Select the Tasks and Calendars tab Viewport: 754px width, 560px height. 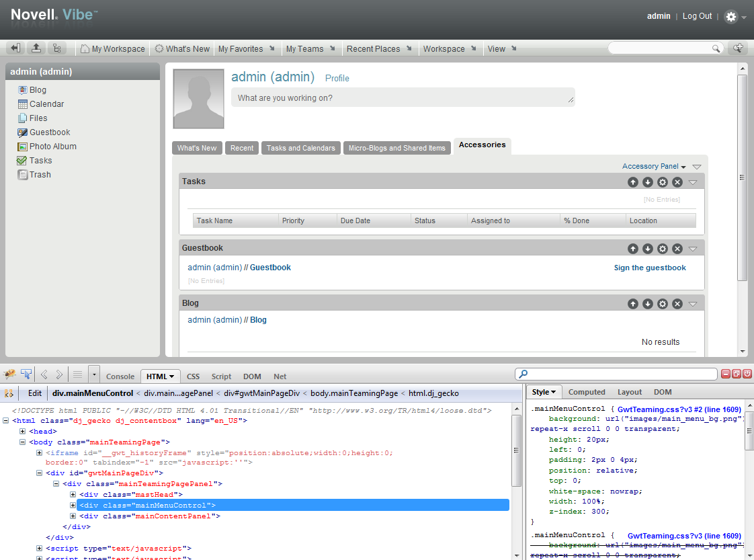click(x=300, y=148)
